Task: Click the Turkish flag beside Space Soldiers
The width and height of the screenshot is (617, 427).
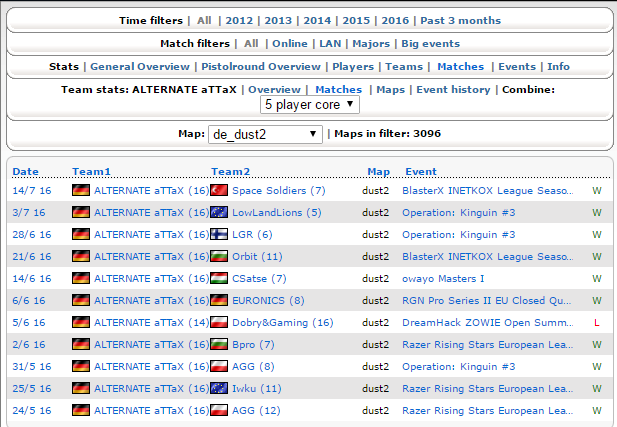Action: pos(219,190)
